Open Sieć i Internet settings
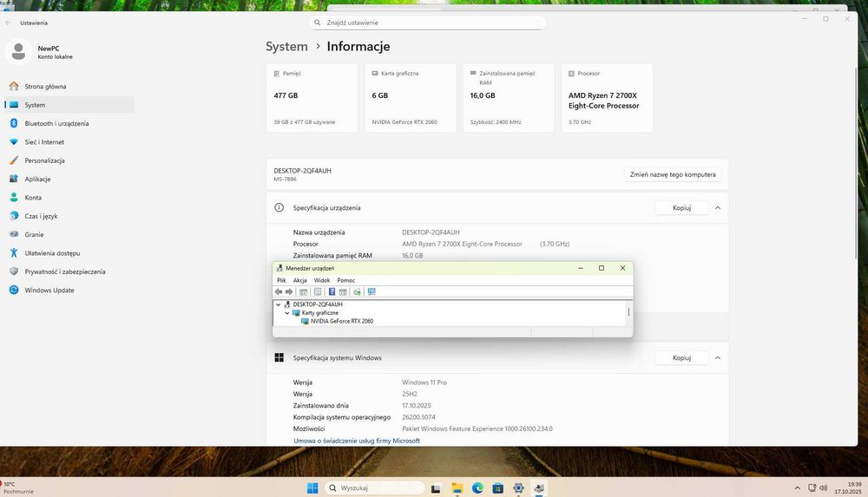The image size is (868, 497). (x=69, y=141)
